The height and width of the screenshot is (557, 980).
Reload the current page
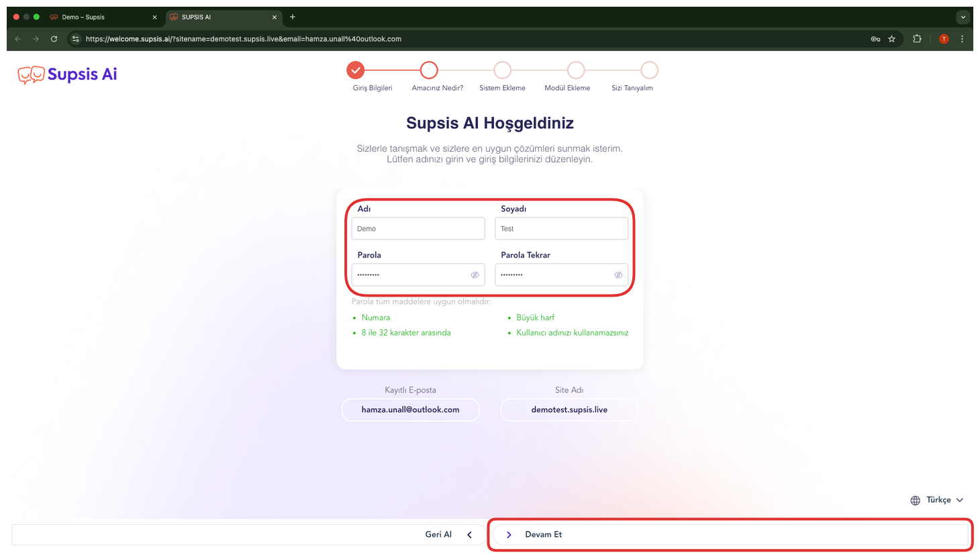point(54,39)
